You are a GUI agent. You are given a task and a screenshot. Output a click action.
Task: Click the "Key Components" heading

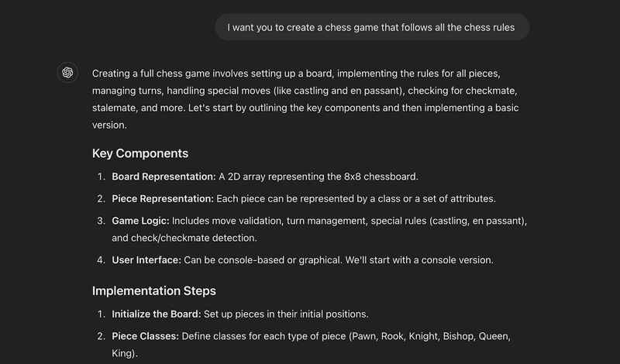(140, 153)
